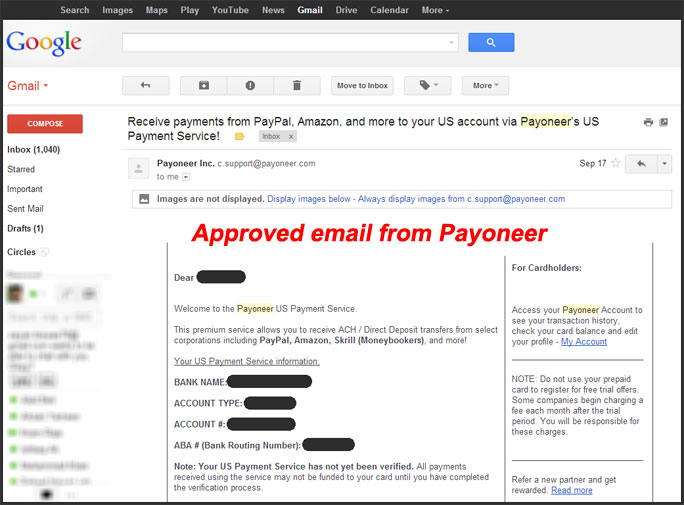
Task: Open search options arrow in search box
Action: point(451,43)
